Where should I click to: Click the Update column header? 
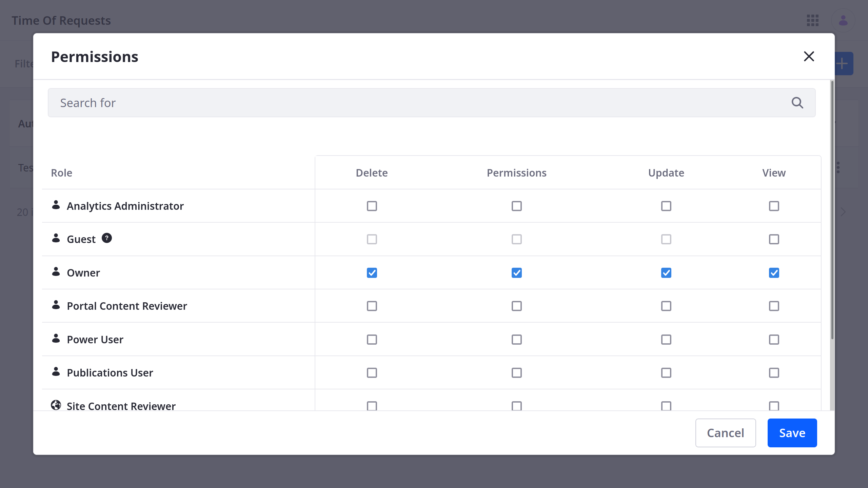click(x=666, y=173)
